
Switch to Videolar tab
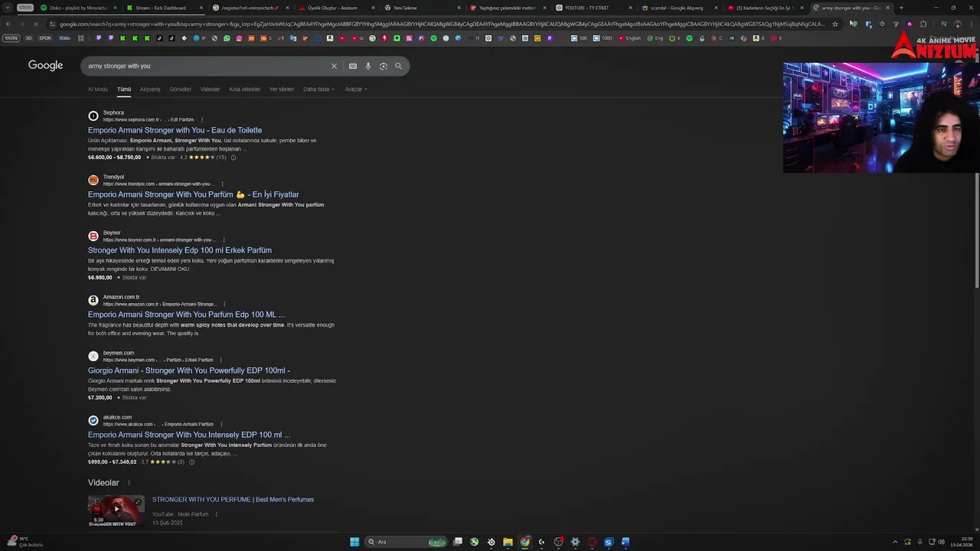pyautogui.click(x=210, y=90)
